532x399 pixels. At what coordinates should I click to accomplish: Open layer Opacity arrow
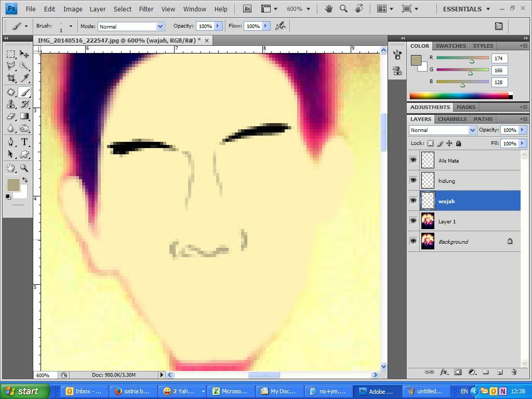(x=522, y=130)
